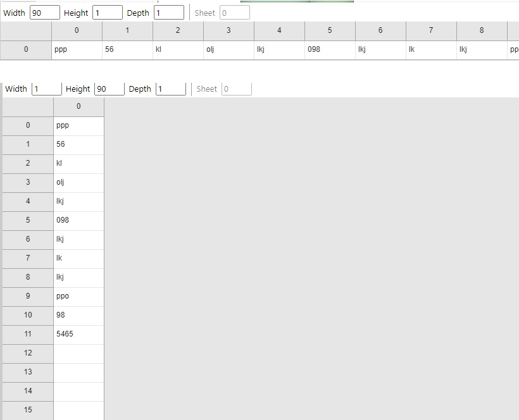Click cell 'ppp' in the upper grid
Screen dimensions: 519x420
point(77,50)
